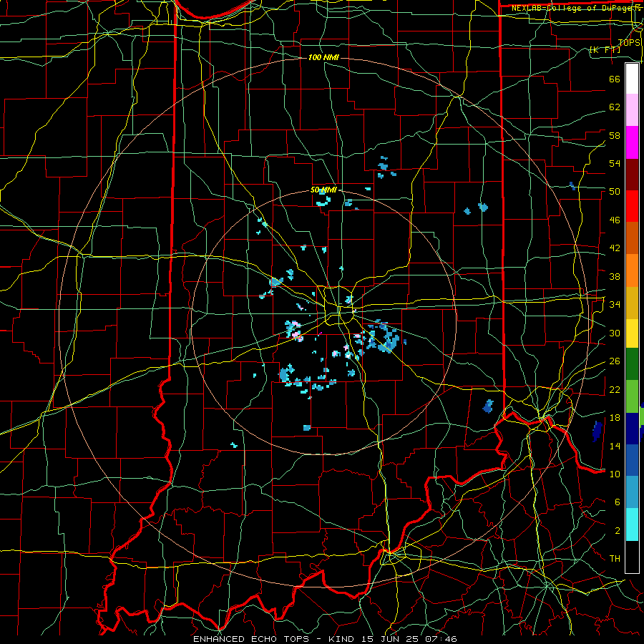Click the dark red maroon legend swatch
Image resolution: width=644 pixels, height=644 pixels.
(632, 174)
